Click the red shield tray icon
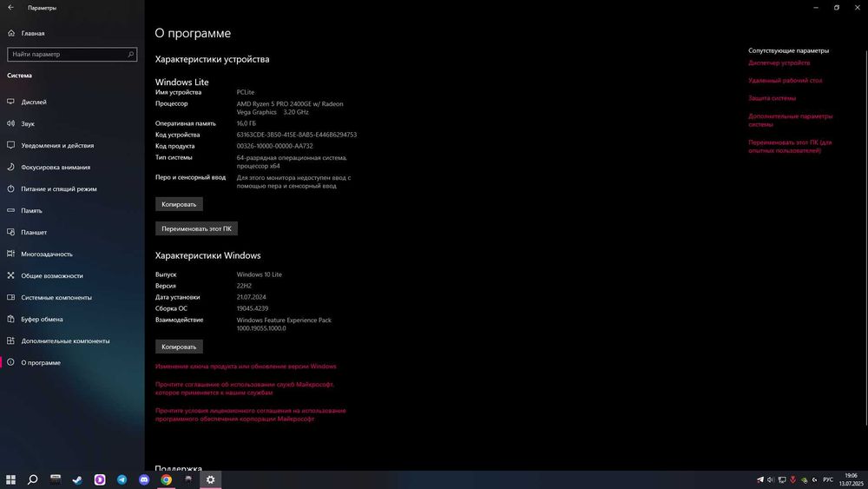868x489 pixels. click(x=792, y=479)
